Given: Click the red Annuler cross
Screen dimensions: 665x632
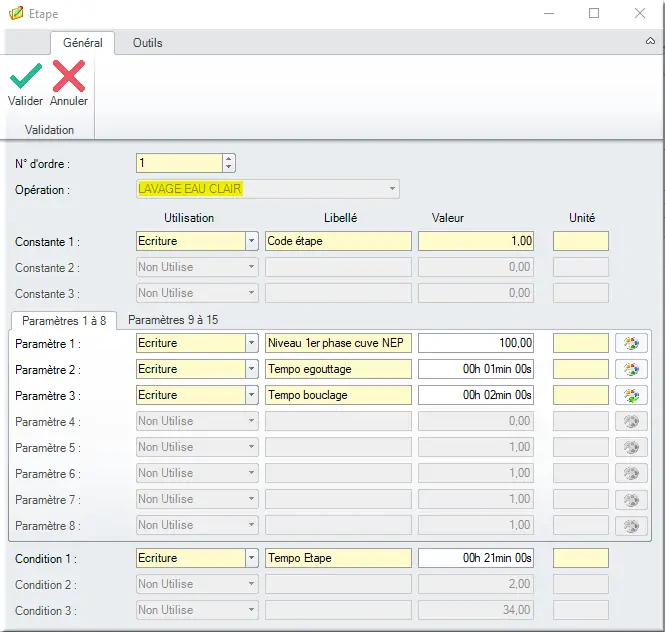Looking at the screenshot, I should pyautogui.click(x=69, y=76).
